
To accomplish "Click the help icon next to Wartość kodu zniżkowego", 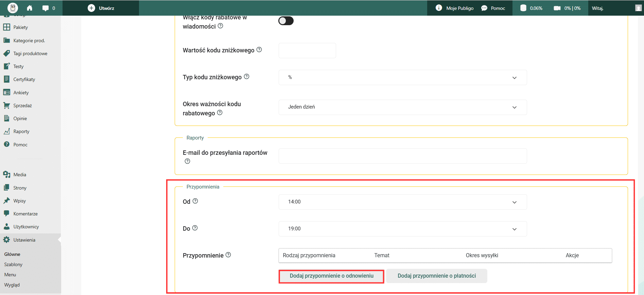I will pyautogui.click(x=259, y=50).
